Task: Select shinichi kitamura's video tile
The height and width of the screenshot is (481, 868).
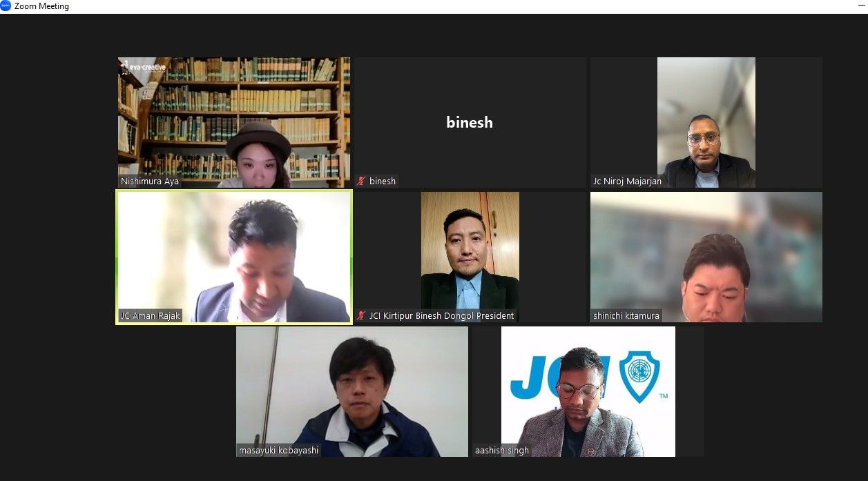Action: [x=706, y=257]
